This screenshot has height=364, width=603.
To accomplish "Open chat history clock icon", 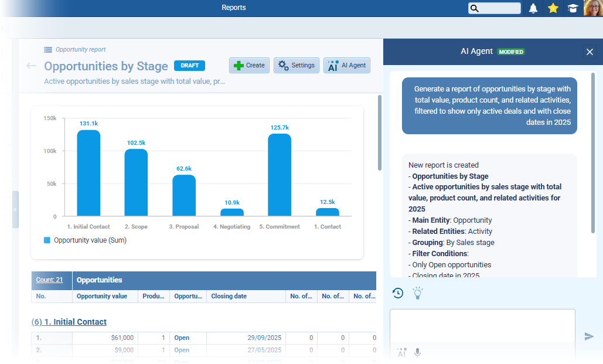I will (398, 293).
